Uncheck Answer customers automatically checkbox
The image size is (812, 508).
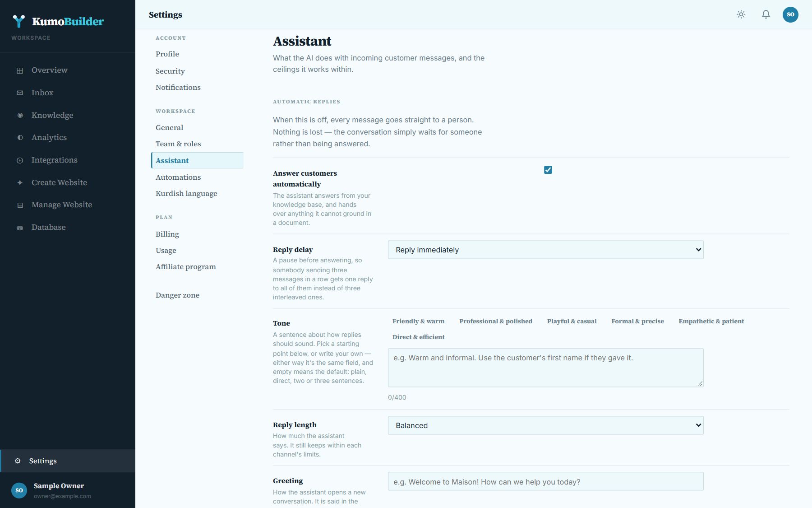click(548, 170)
